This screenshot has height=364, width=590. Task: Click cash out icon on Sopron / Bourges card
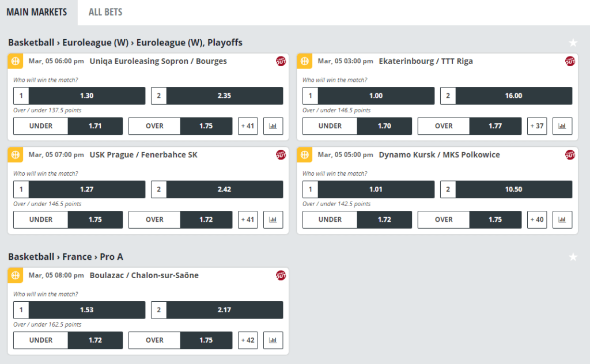pyautogui.click(x=281, y=61)
